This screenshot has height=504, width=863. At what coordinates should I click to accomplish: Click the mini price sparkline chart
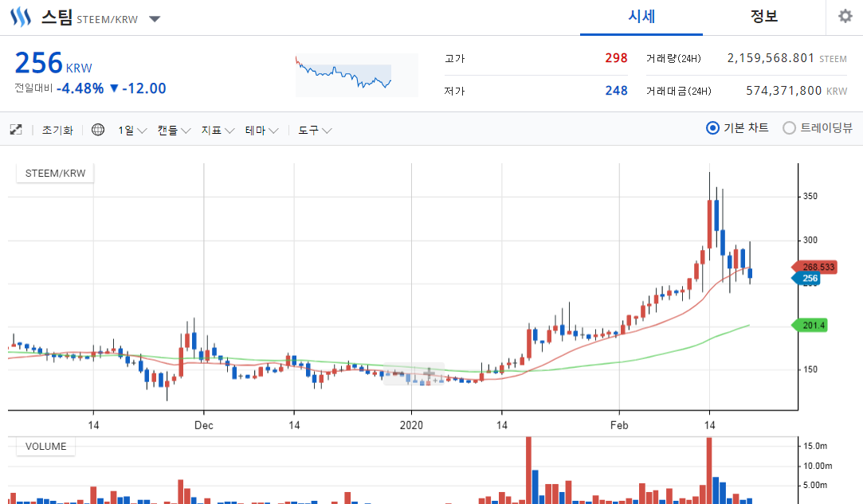357,76
